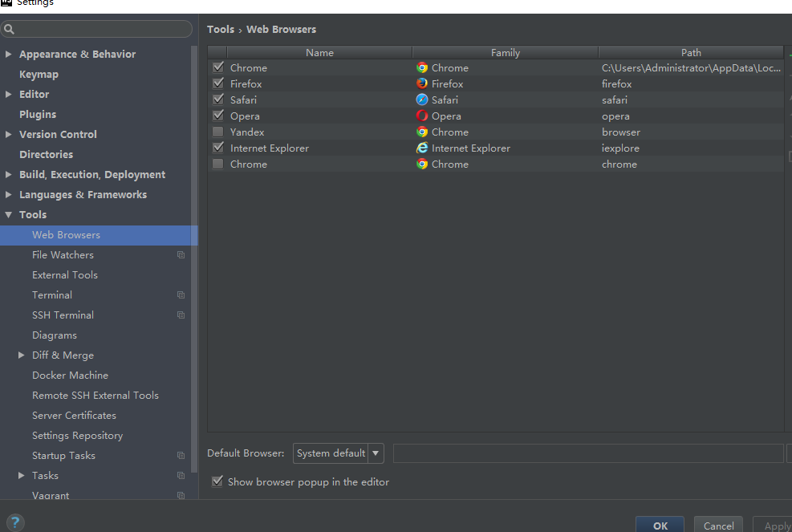Click the Cancel button
Screen dimensions: 792x532
pos(718,526)
